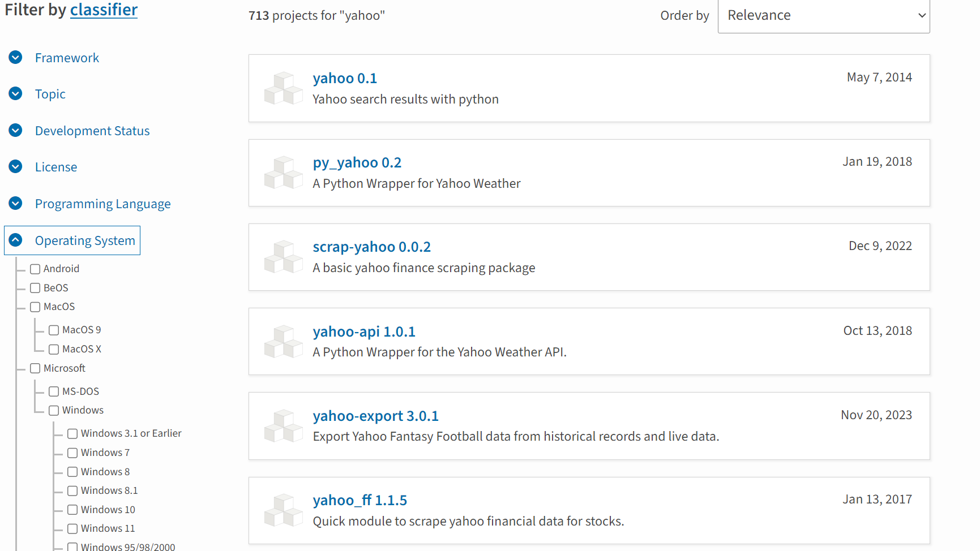Click 'A basic yahoo finance scraping package' text
The image size is (980, 551).
coord(424,268)
